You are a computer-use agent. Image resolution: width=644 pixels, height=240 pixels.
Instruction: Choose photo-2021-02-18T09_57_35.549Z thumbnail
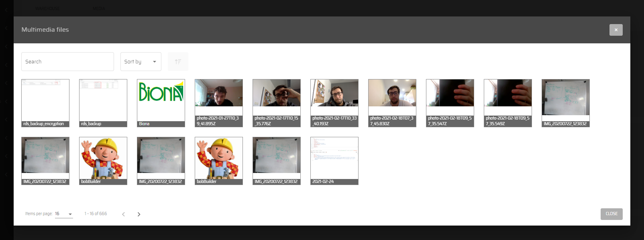[508, 103]
